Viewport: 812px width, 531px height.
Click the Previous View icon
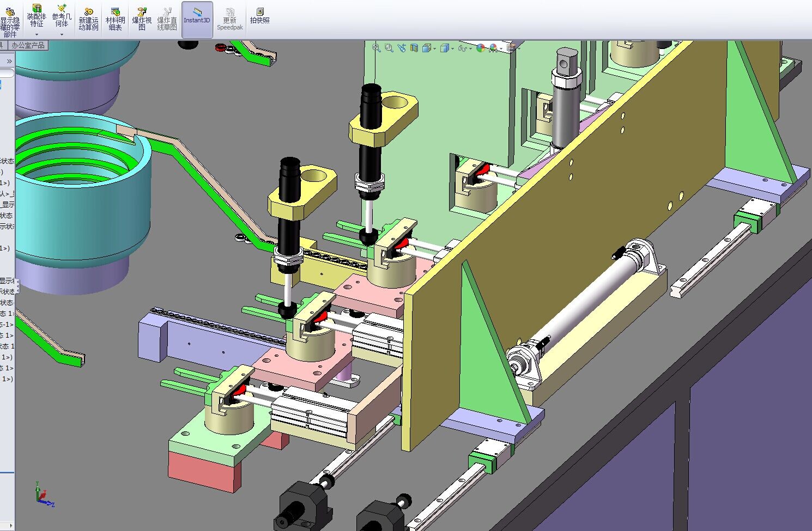(x=402, y=48)
